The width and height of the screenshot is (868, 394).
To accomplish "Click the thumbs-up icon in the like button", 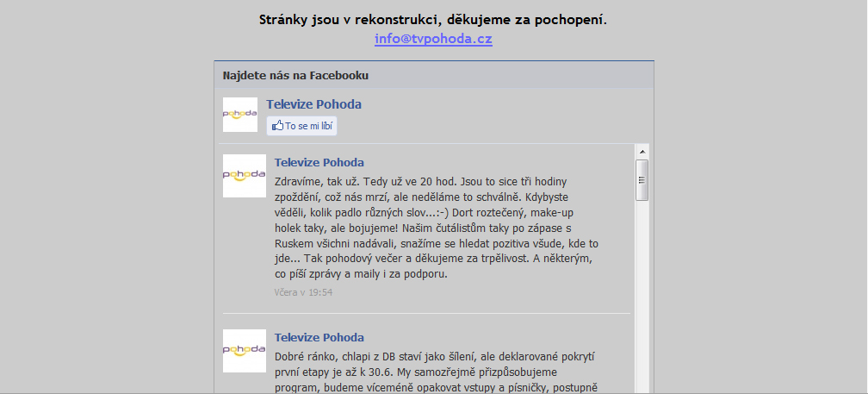I will (x=277, y=126).
